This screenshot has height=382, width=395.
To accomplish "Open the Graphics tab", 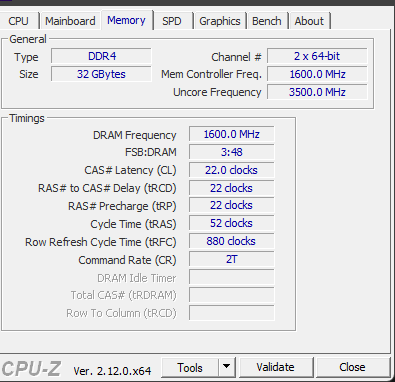I will coord(220,21).
